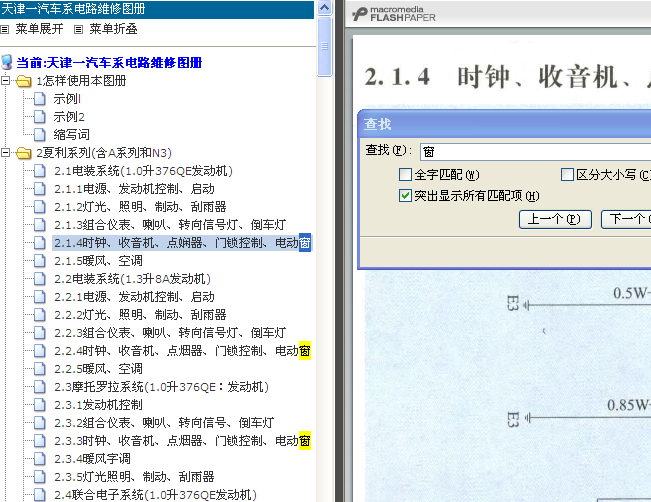Open 2.2电装系统(1.3升8A发动机)
651x502 pixels.
[132, 279]
